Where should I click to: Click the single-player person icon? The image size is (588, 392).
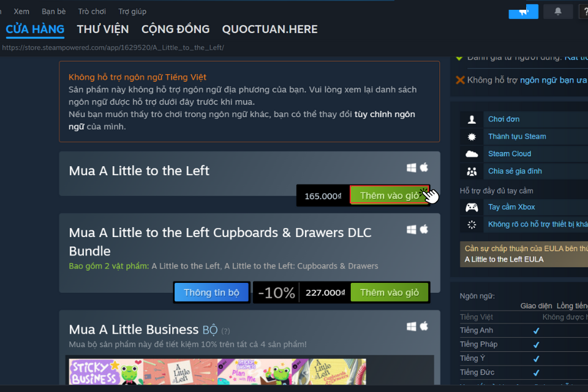click(x=472, y=119)
